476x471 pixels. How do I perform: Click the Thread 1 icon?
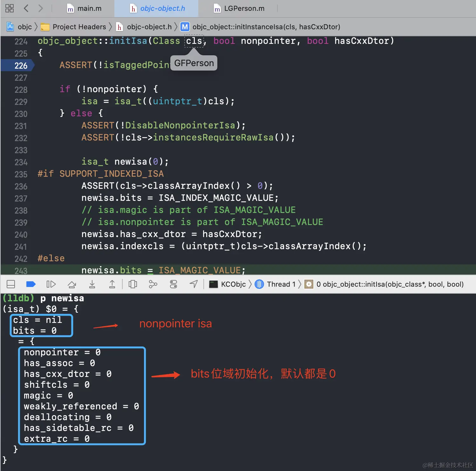click(259, 284)
